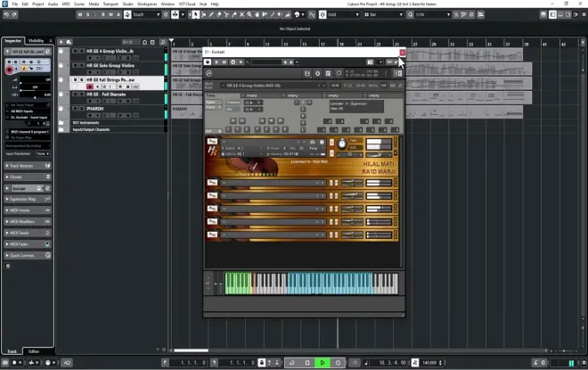Open Quantize preset 1/16 dropdown
Screen dimensions: 588x370
pyautogui.click(x=433, y=14)
